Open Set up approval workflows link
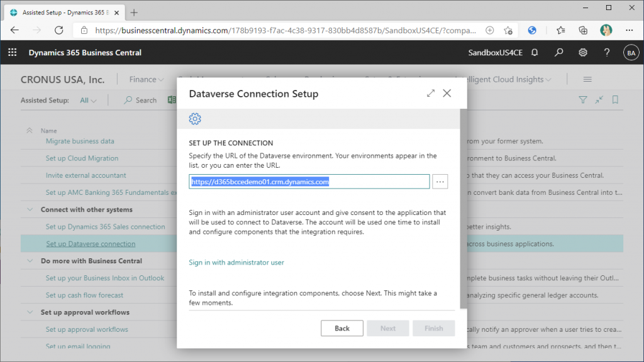Image resolution: width=644 pixels, height=362 pixels. 87,329
